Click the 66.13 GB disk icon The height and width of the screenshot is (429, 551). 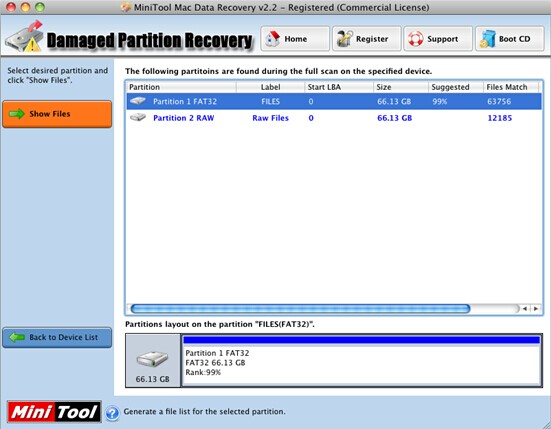tap(152, 359)
